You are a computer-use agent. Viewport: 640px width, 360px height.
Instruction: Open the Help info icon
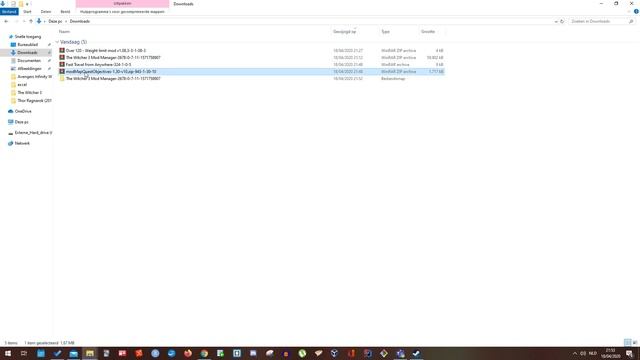click(x=636, y=12)
